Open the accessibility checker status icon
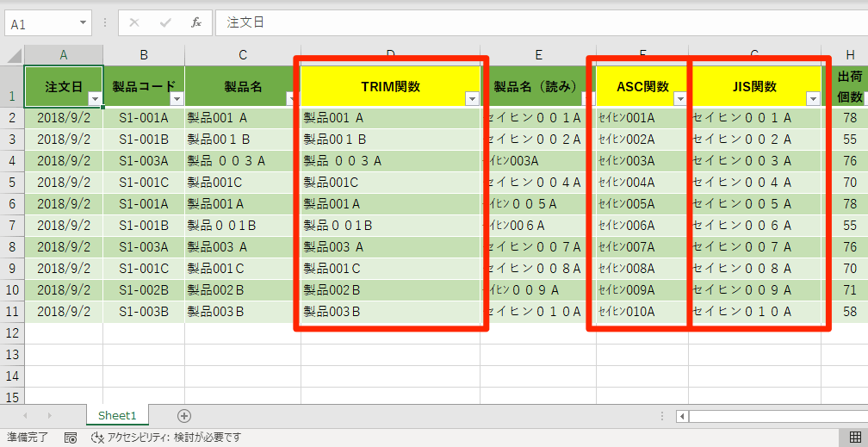The image size is (868, 447). point(97,438)
